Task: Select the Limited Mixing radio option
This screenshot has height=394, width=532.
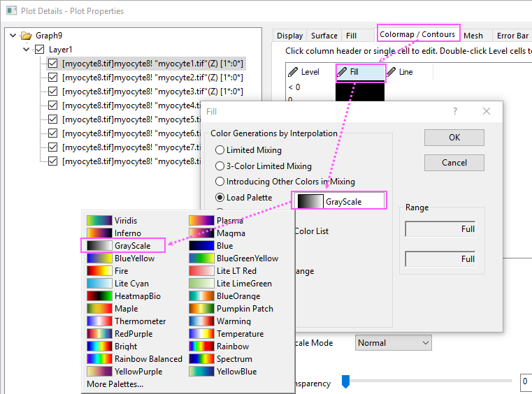Action: (220, 150)
